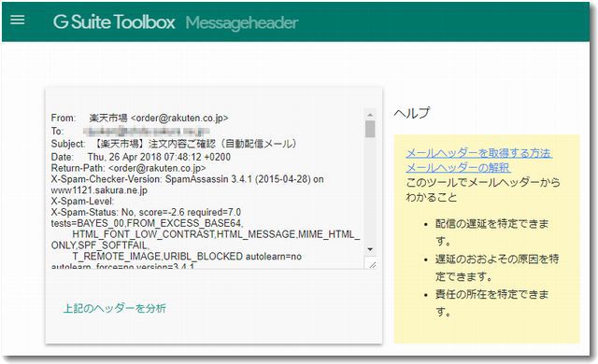The height and width of the screenshot is (364, 598).
Task: Click the www1121.sakura.ne.jp text
Action: click(x=99, y=190)
